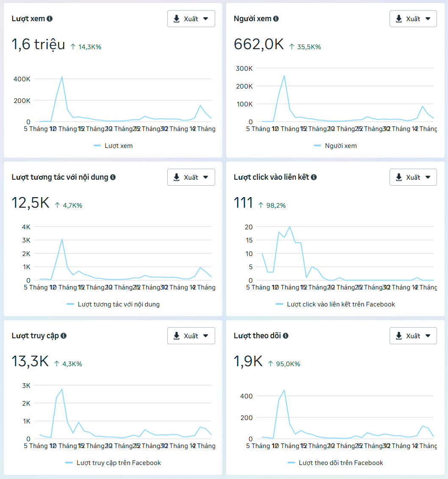448x479 pixels.
Task: Click download icon in Người xem card
Action: coord(398,19)
